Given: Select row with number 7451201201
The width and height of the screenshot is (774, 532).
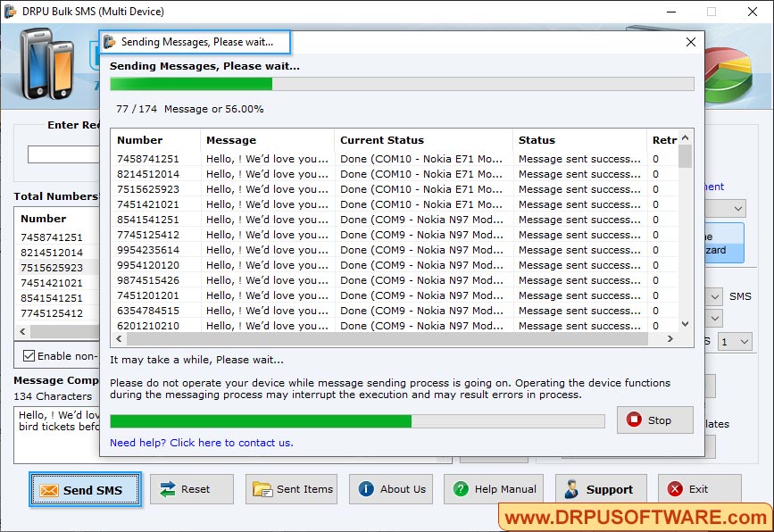Looking at the screenshot, I should (x=395, y=295).
